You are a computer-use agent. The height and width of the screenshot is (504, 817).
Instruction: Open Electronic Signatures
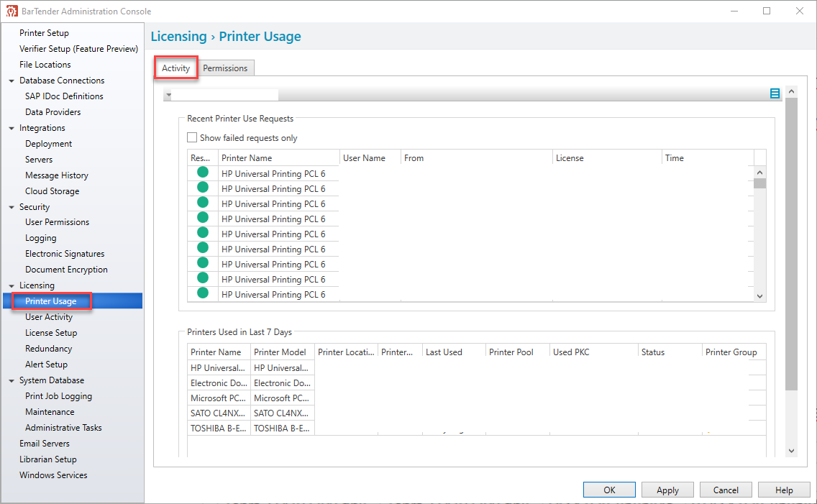[x=65, y=254]
